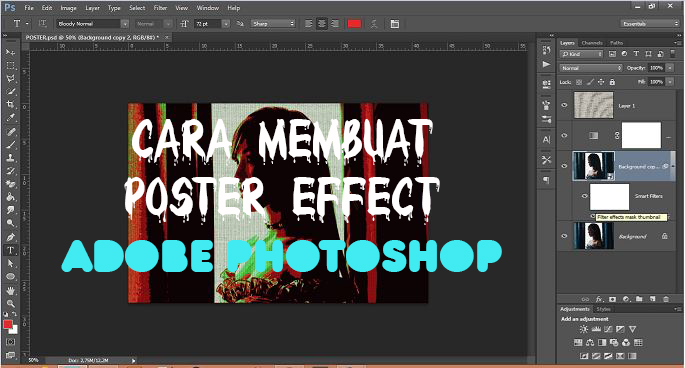Select the Hand tool

tap(10, 290)
